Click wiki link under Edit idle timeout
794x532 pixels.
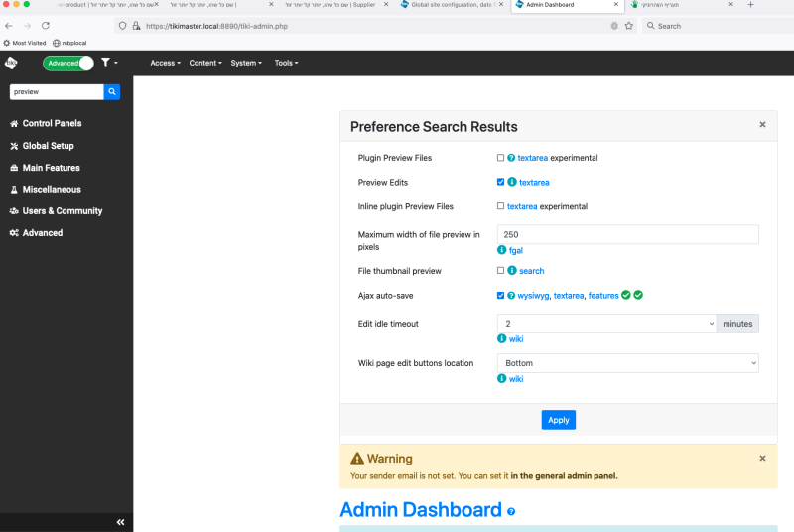[515, 339]
